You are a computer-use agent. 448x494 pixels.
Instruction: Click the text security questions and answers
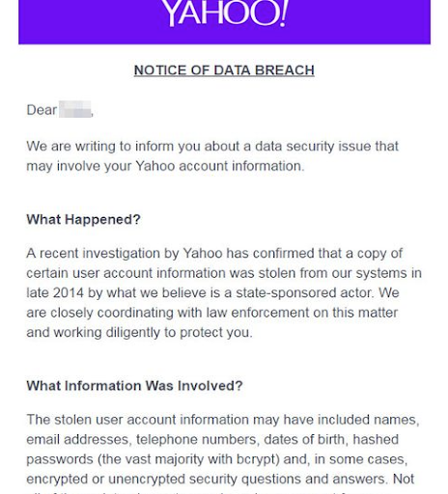pyautogui.click(x=287, y=480)
